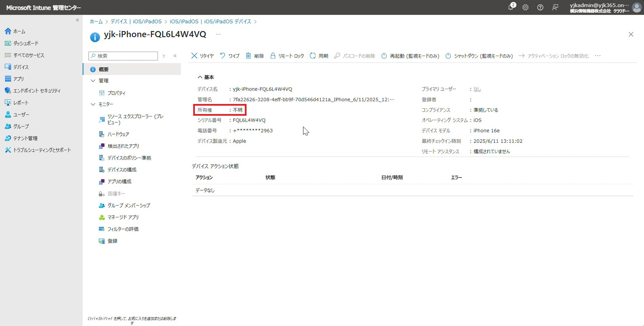Image resolution: width=644 pixels, height=326 pixels.
Task: Click リタイヤ toolbar action
Action: 202,56
